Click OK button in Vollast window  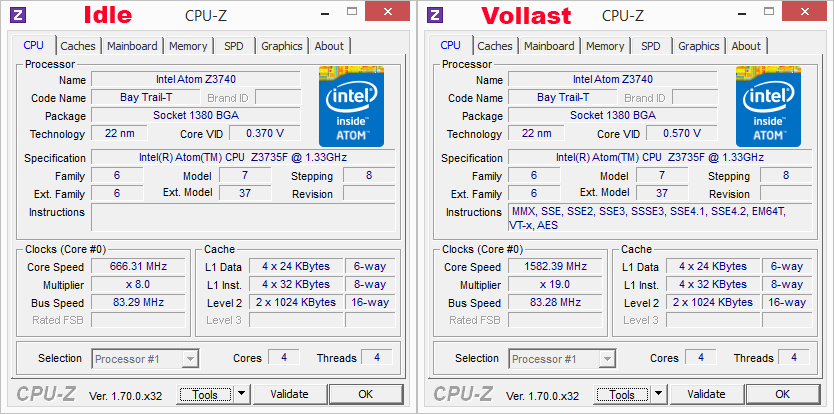[x=783, y=394]
